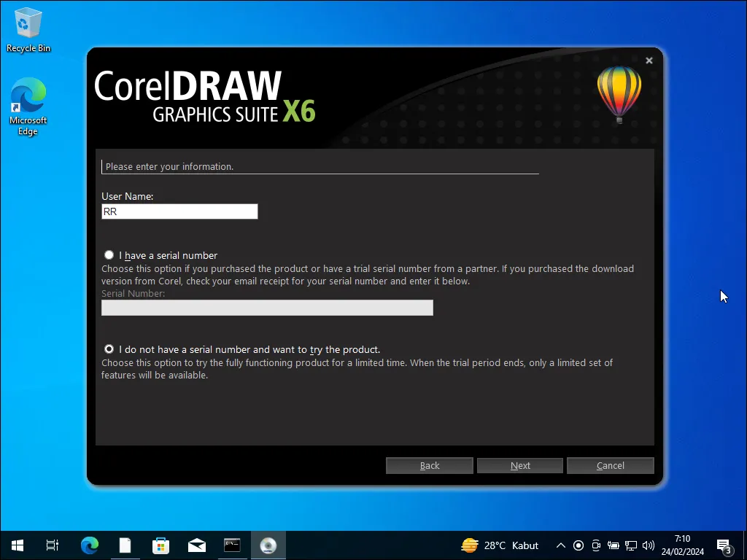The width and height of the screenshot is (747, 560).
Task: Open Task View from the taskbar
Action: click(52, 545)
